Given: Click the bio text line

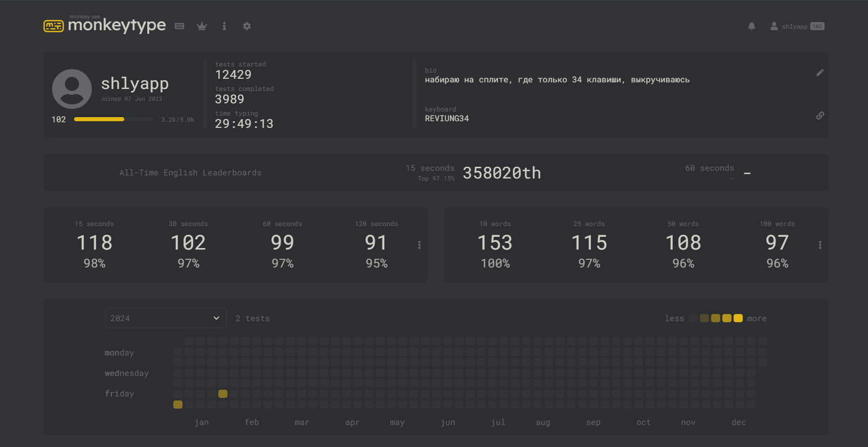Looking at the screenshot, I should coord(557,80).
